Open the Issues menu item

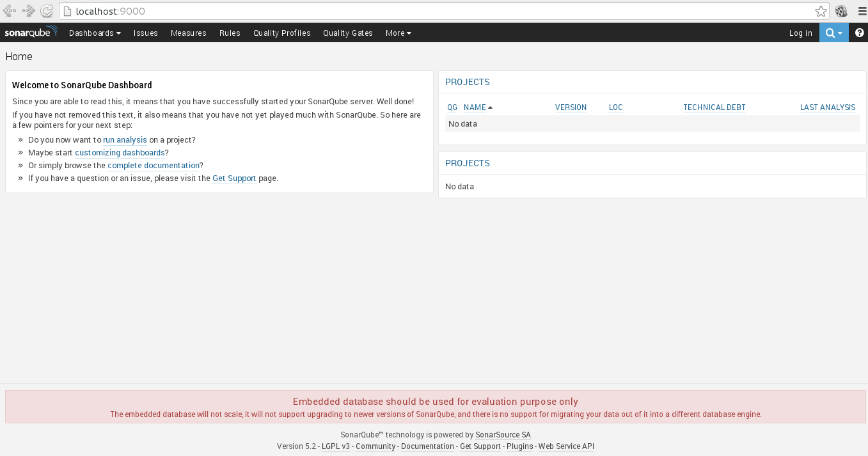click(x=146, y=33)
